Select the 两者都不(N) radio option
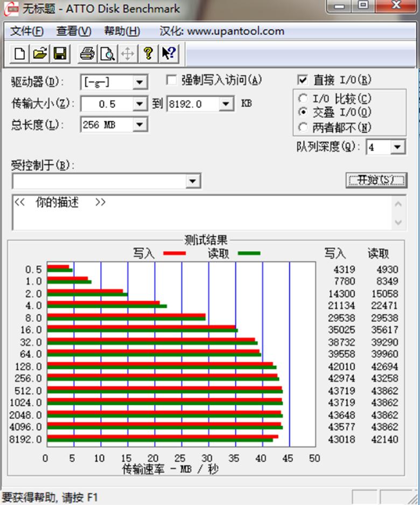The height and width of the screenshot is (505, 420). (303, 128)
